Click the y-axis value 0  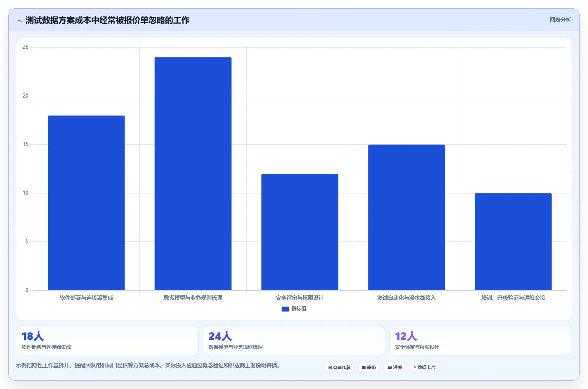[27, 290]
